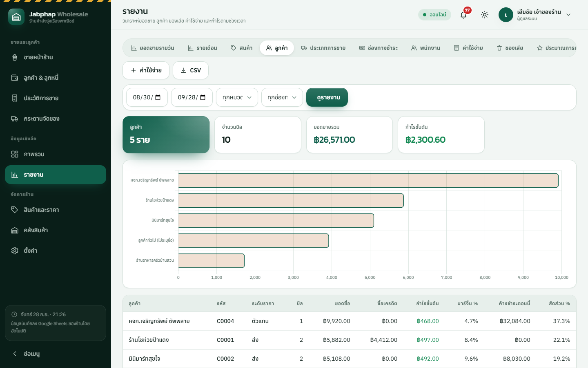Go to ภาพรวม dashboard
This screenshot has width=588, height=368.
point(56,154)
